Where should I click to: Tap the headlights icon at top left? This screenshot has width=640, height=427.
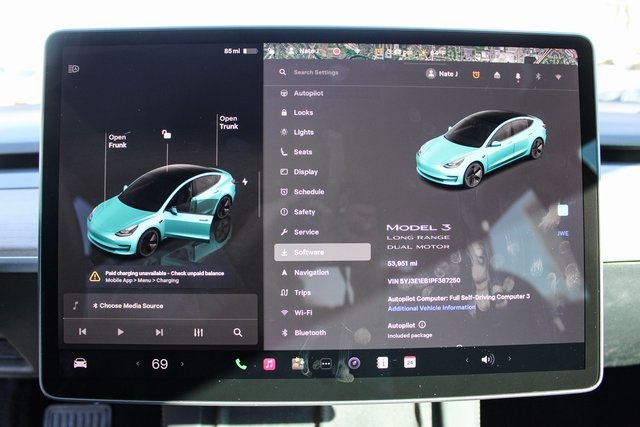73,69
